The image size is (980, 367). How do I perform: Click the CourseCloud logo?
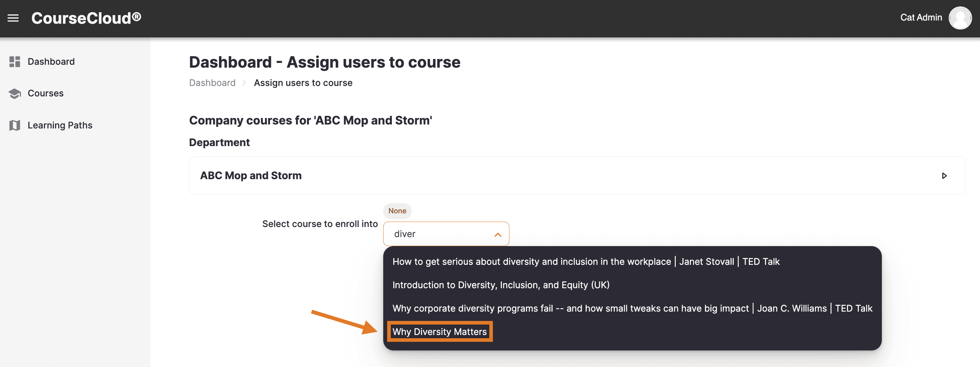pos(86,18)
